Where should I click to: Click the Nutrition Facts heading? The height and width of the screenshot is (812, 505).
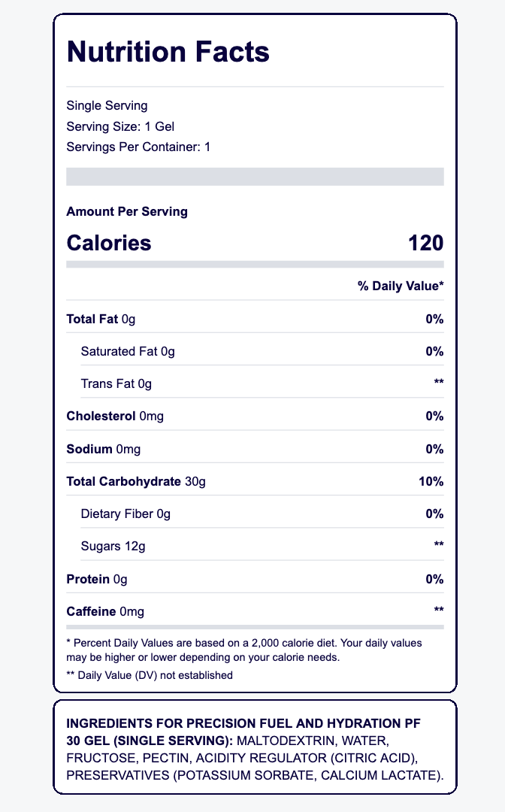168,52
